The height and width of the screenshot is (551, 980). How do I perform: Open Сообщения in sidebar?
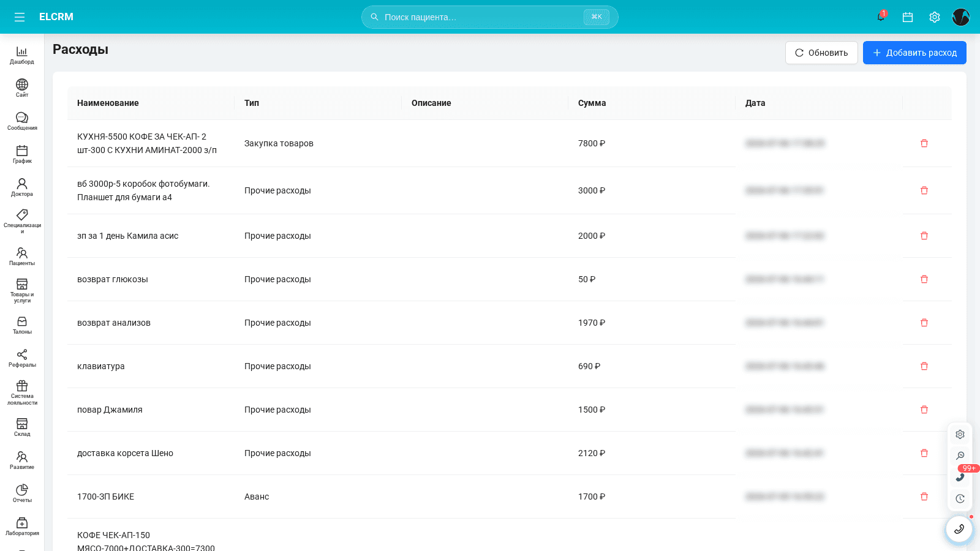pyautogui.click(x=22, y=121)
